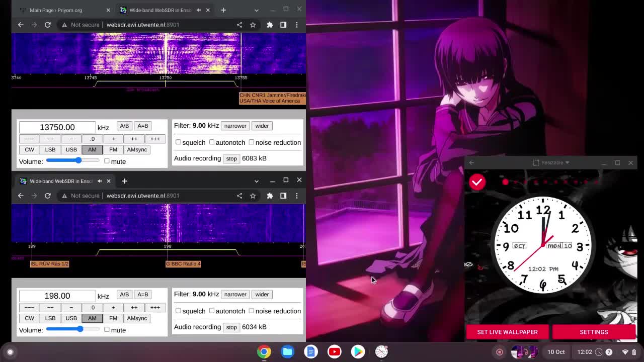Open side panel in the top browser window

[283, 25]
